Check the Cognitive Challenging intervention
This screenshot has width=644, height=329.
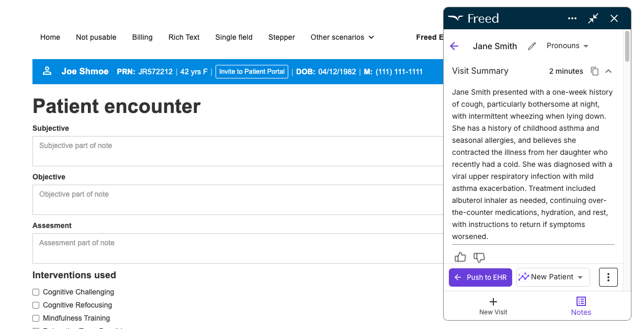[x=36, y=292]
